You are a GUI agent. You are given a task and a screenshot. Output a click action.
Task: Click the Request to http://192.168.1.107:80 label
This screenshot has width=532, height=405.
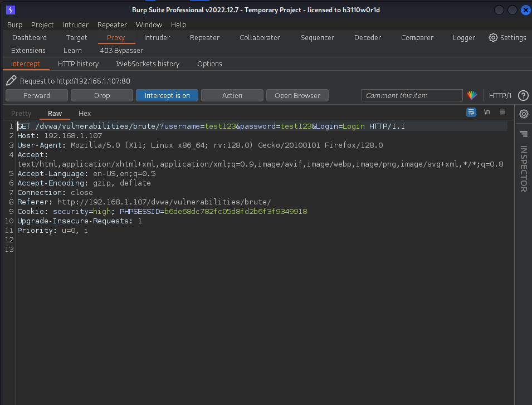75,81
